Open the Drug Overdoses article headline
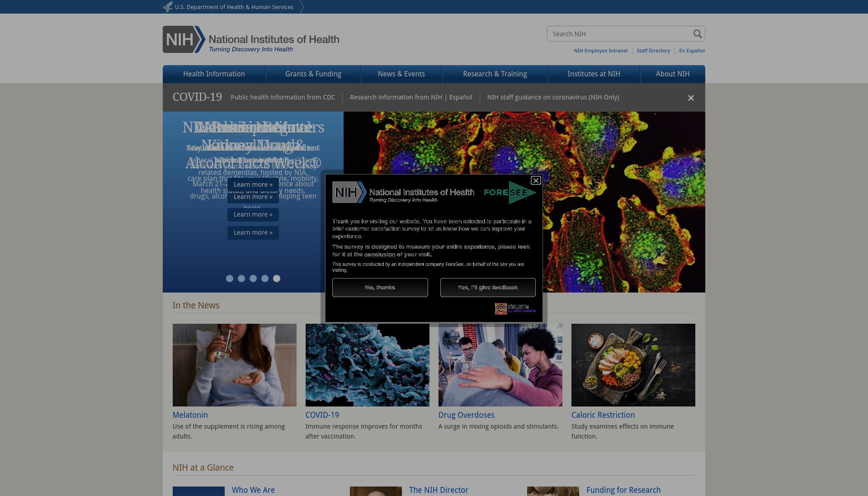Image resolution: width=868 pixels, height=496 pixels. tap(467, 415)
